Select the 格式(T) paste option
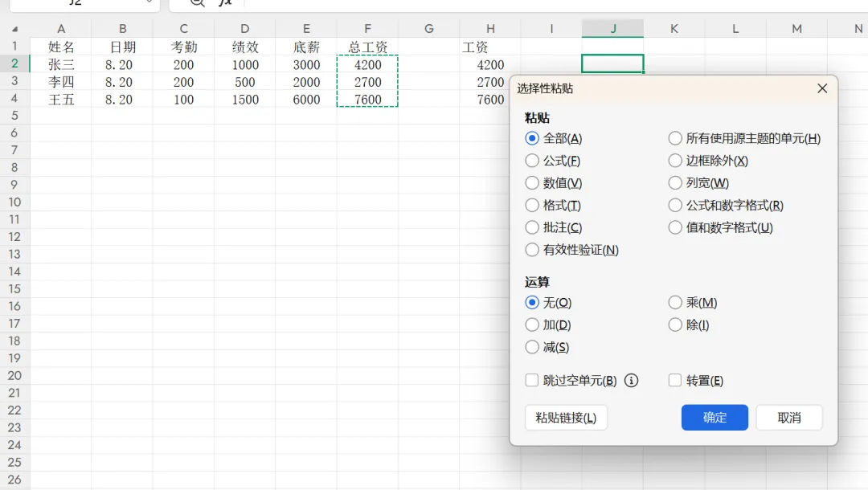Viewport: 868px width, 490px height. [532, 205]
